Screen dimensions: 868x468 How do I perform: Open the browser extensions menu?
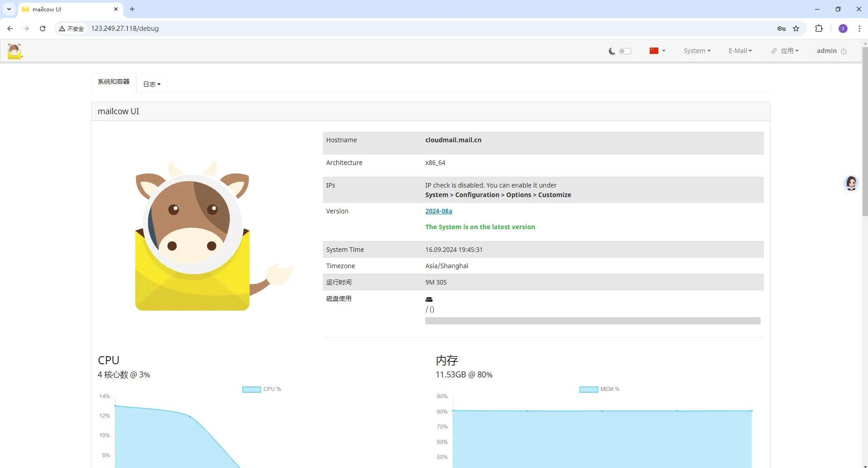tap(819, 29)
